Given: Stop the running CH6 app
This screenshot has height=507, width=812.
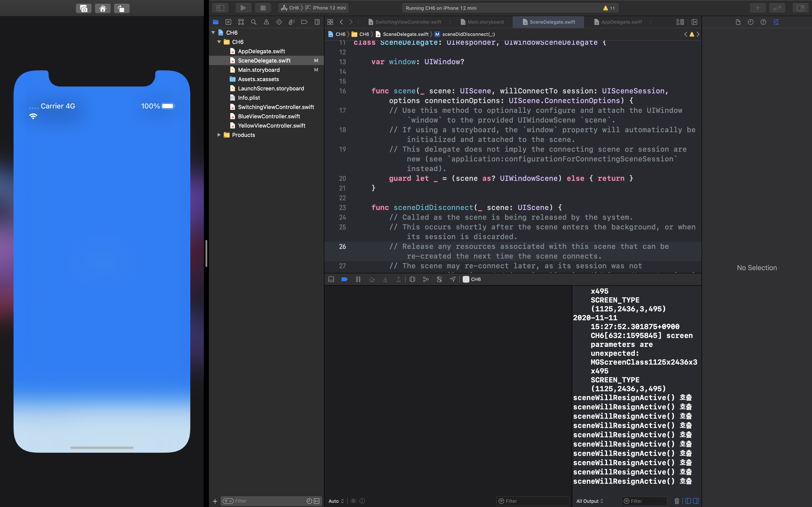Looking at the screenshot, I should coord(263,8).
